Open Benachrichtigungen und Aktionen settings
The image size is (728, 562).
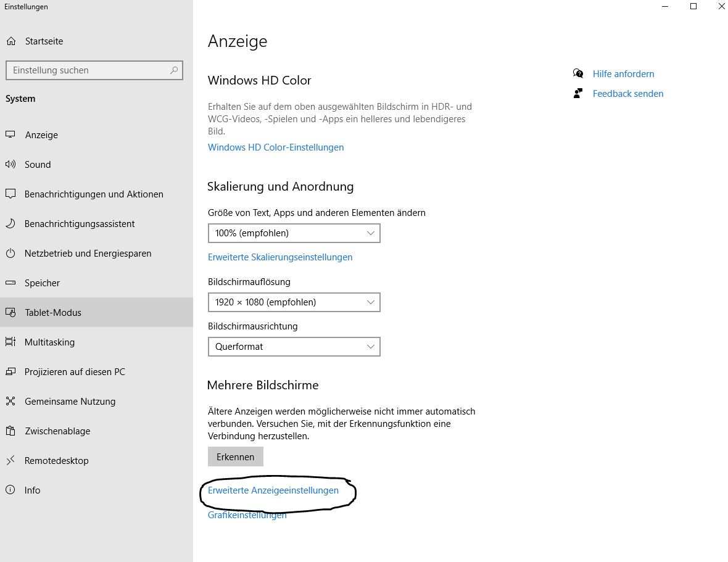click(97, 194)
